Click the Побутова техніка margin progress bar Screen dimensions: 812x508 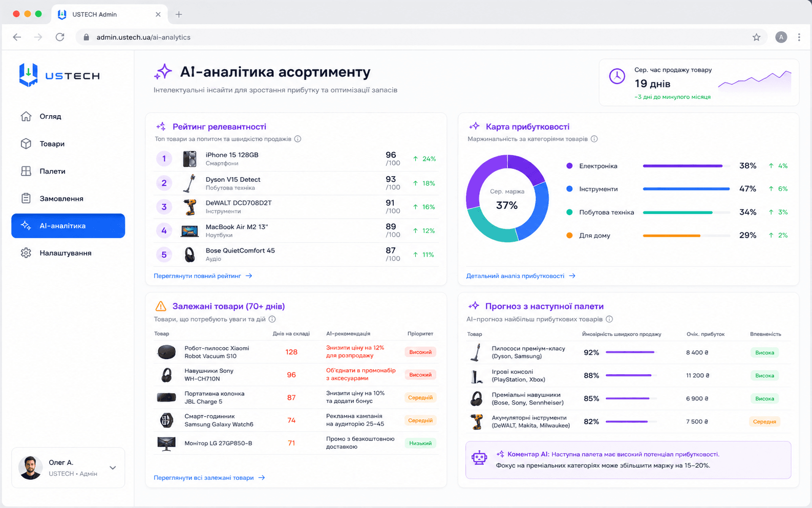pos(686,213)
